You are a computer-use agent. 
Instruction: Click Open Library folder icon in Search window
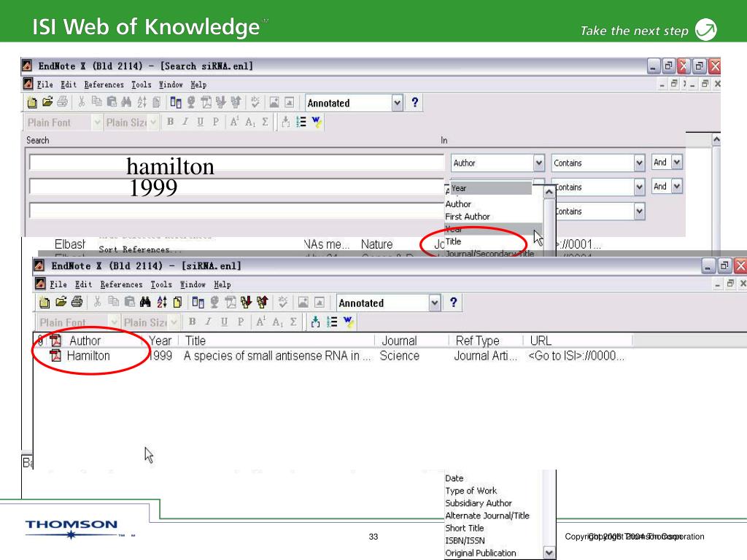(x=47, y=102)
